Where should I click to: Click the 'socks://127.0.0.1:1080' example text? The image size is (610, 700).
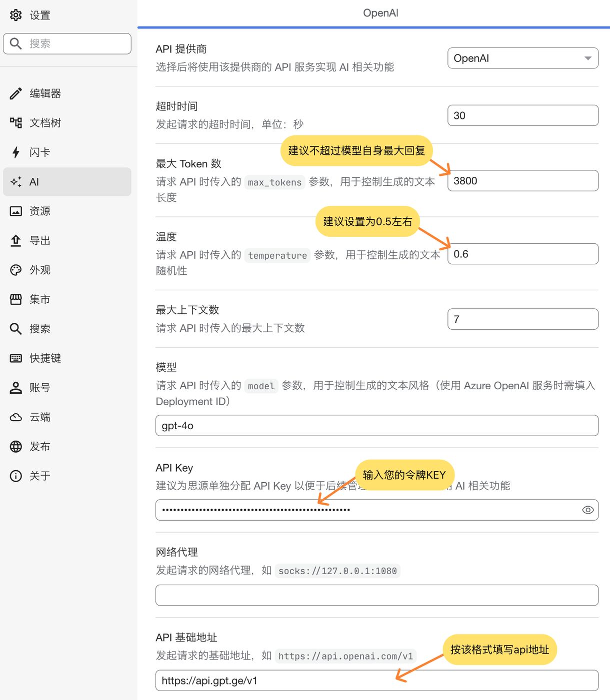(x=338, y=571)
